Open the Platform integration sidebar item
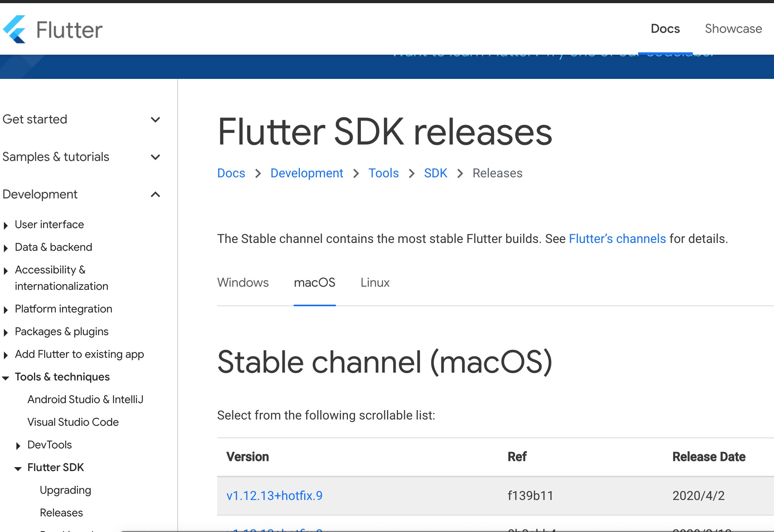 pyautogui.click(x=63, y=309)
